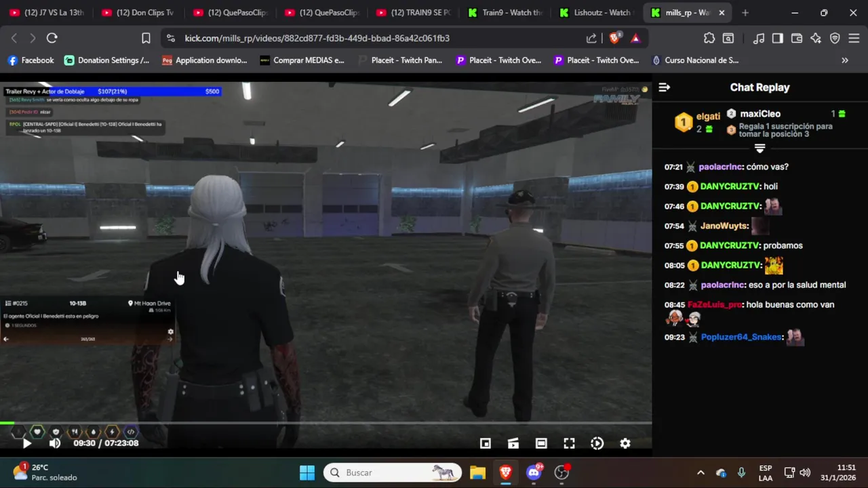Go forward in browser history
Viewport: 868px width, 488px height.
click(32, 38)
